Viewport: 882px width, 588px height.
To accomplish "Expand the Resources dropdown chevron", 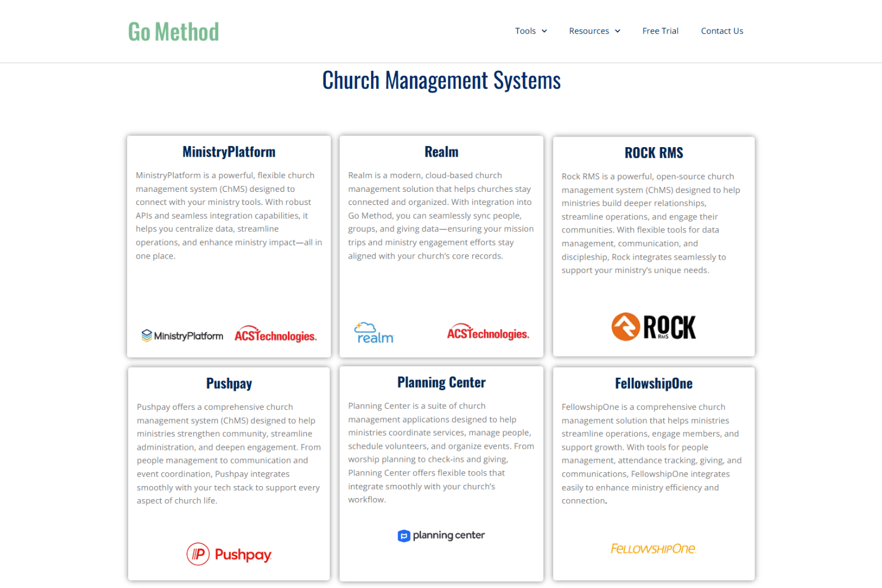I will (617, 31).
